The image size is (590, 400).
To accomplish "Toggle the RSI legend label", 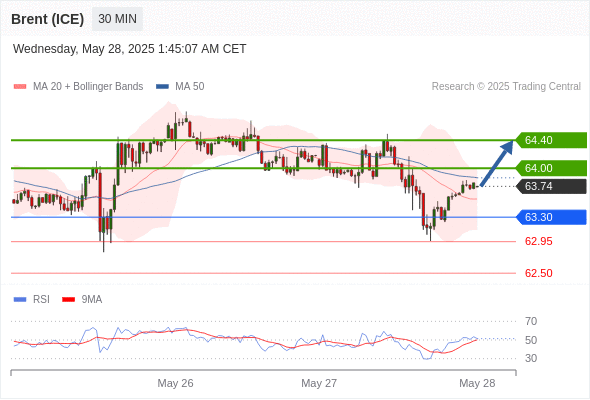I will [x=41, y=300].
